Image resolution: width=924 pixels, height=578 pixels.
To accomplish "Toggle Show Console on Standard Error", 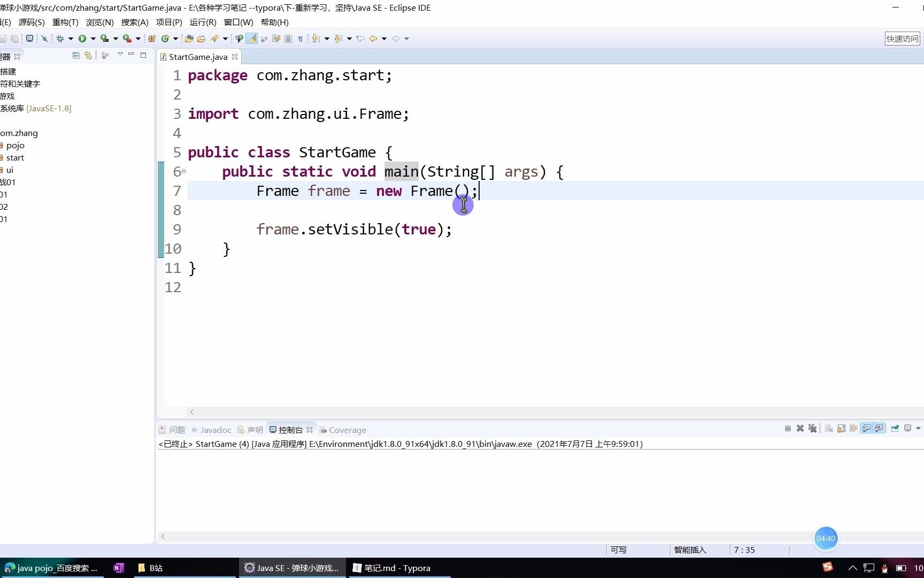I will point(879,428).
